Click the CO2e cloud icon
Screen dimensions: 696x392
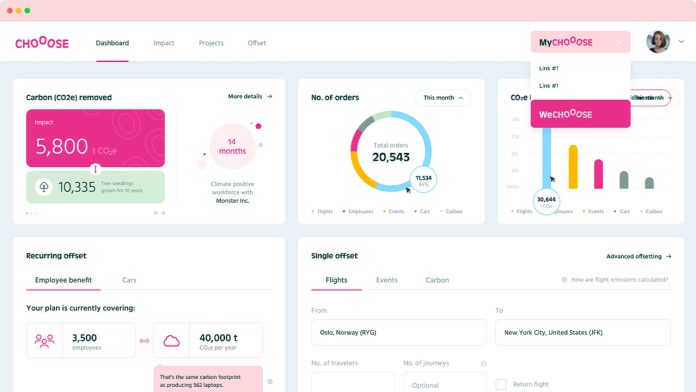point(171,341)
